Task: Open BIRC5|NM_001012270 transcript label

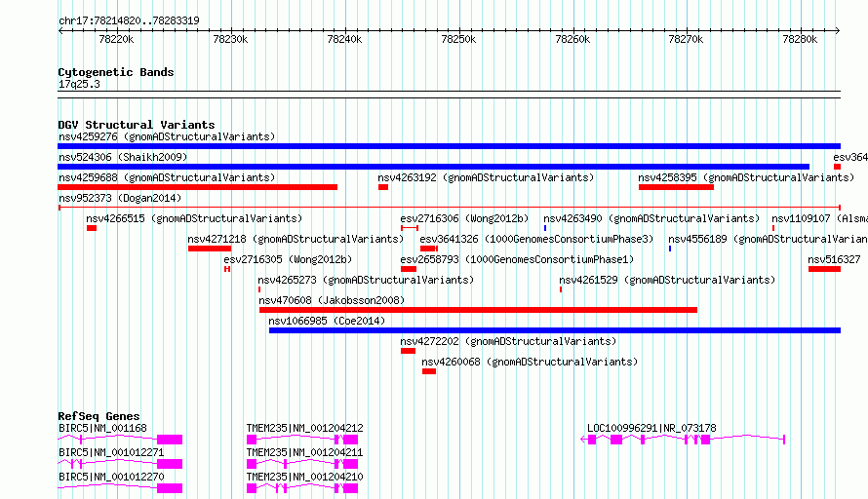Action: [111, 477]
